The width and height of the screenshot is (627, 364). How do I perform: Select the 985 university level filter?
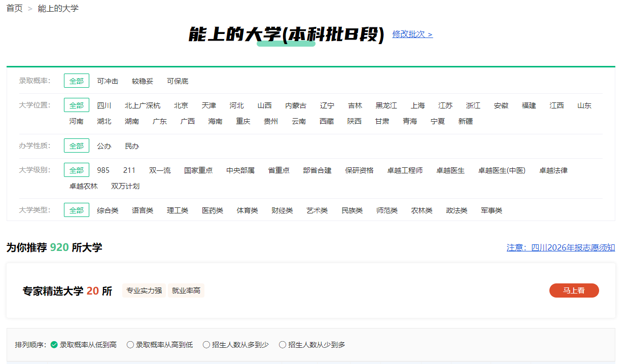pyautogui.click(x=103, y=170)
